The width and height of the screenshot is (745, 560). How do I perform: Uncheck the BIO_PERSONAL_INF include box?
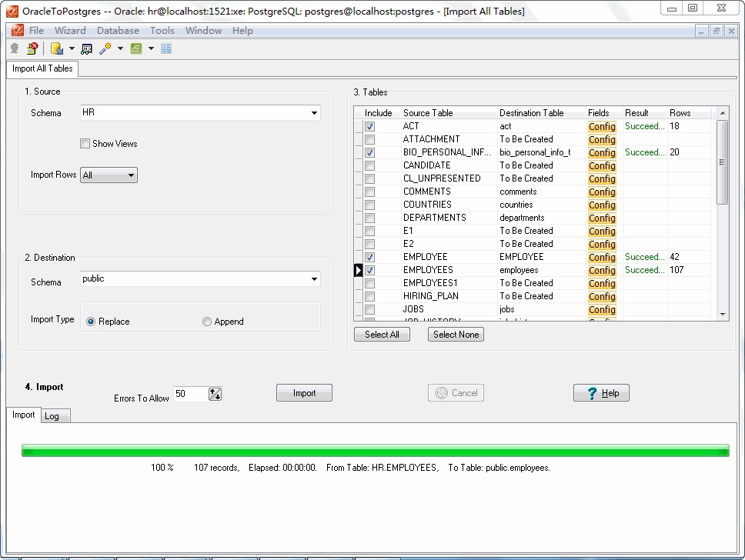pos(369,152)
